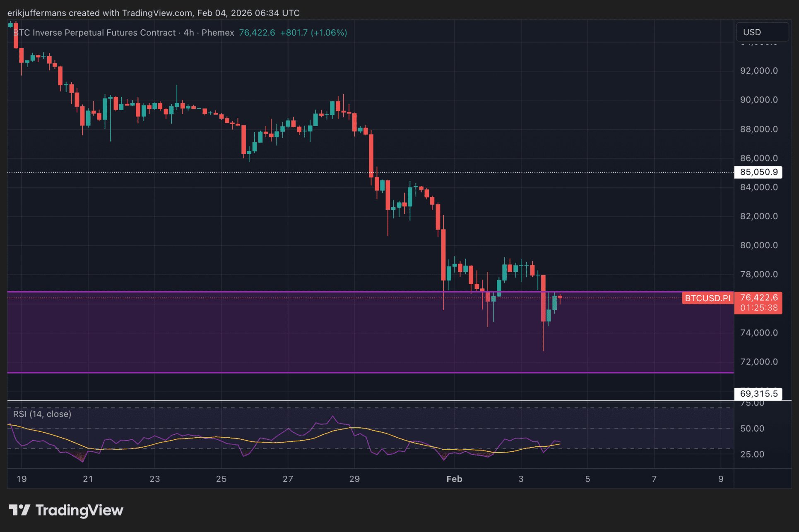Open the USD currency selector
Viewport: 799px width, 532px height.
[762, 32]
